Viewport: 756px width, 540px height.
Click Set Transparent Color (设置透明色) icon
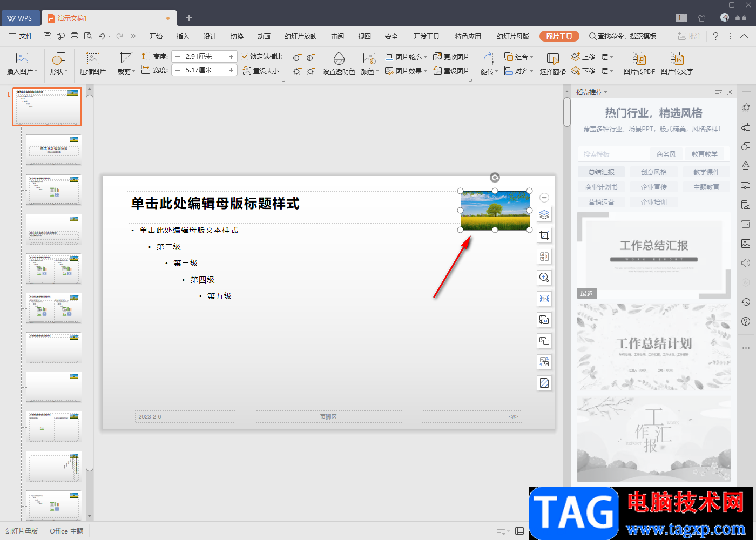[x=339, y=58]
